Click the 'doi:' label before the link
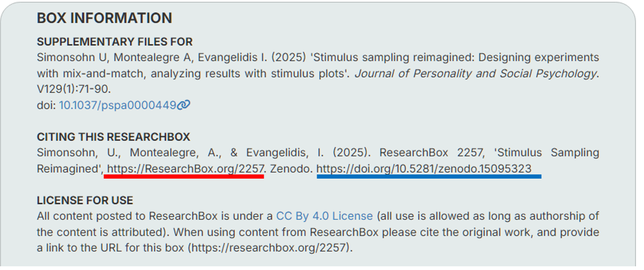 46,105
